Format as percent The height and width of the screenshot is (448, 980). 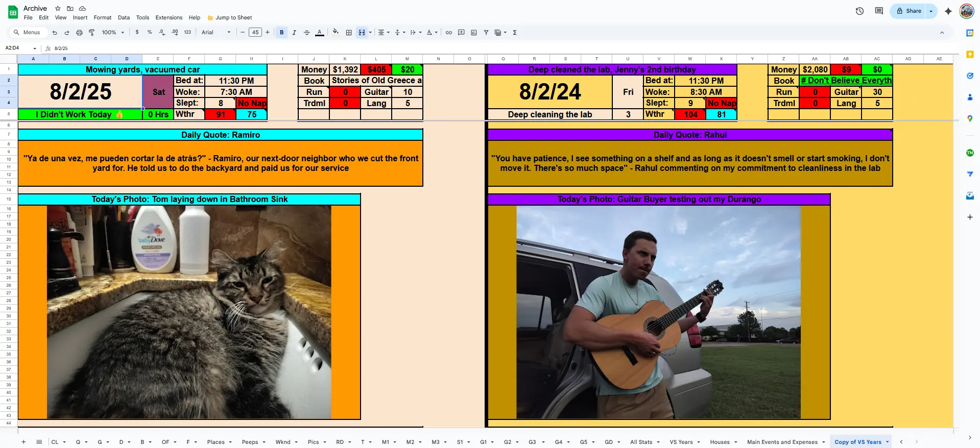[x=150, y=32]
